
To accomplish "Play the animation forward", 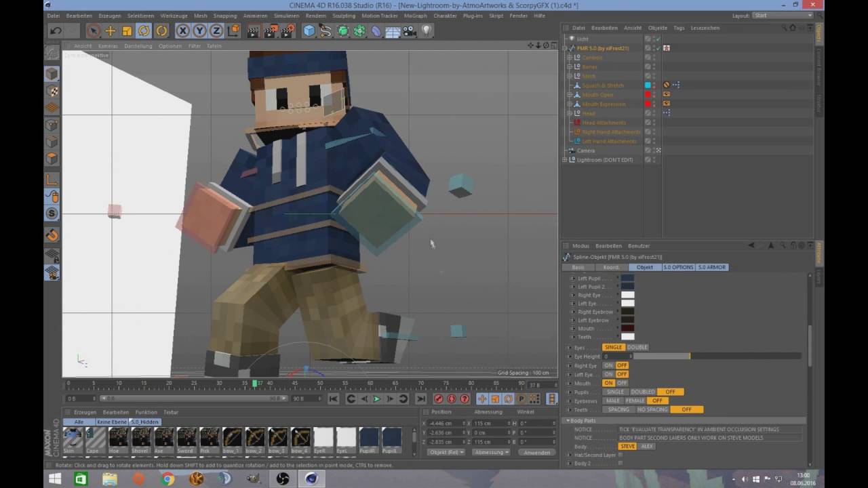I will 377,399.
